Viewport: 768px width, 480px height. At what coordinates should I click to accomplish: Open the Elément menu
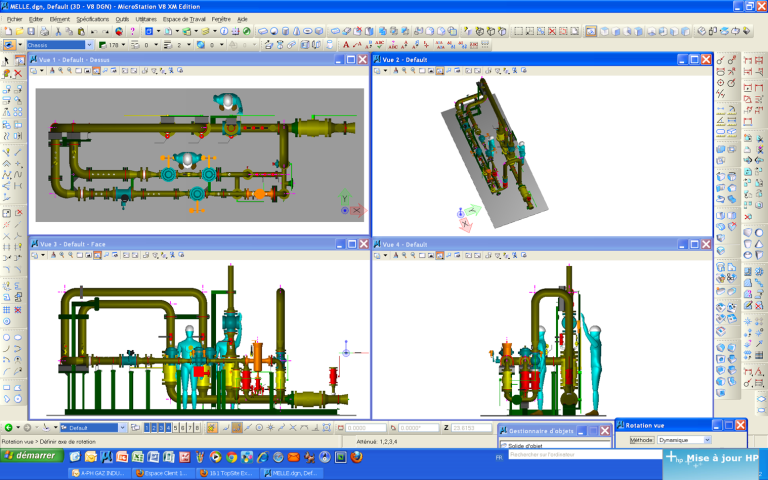coord(60,19)
